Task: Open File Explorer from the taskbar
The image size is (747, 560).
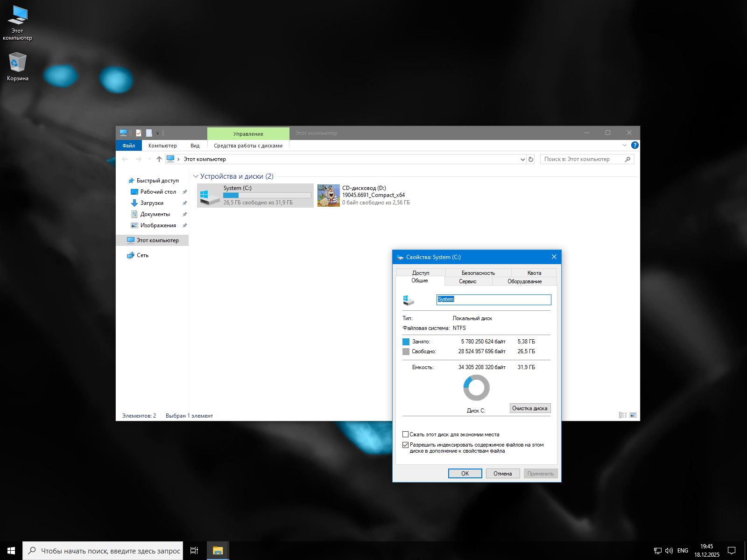Action: coord(218,550)
